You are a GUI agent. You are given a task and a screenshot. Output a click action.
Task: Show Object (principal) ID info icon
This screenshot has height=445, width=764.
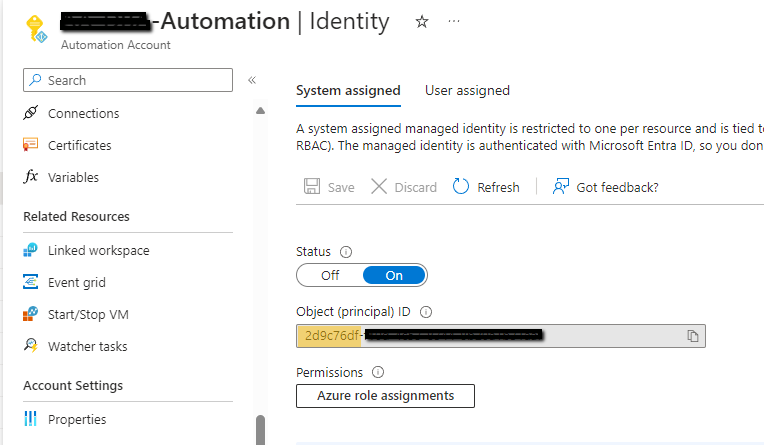point(426,312)
